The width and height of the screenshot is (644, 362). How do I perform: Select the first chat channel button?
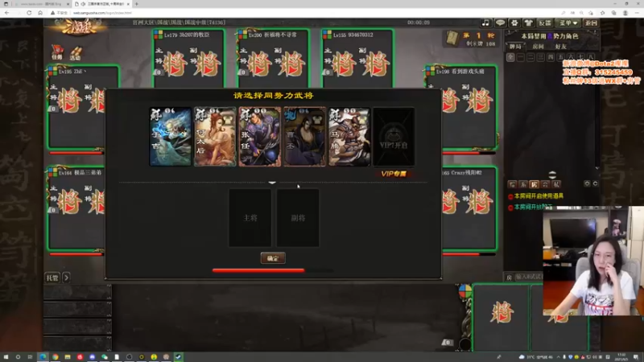(x=512, y=184)
